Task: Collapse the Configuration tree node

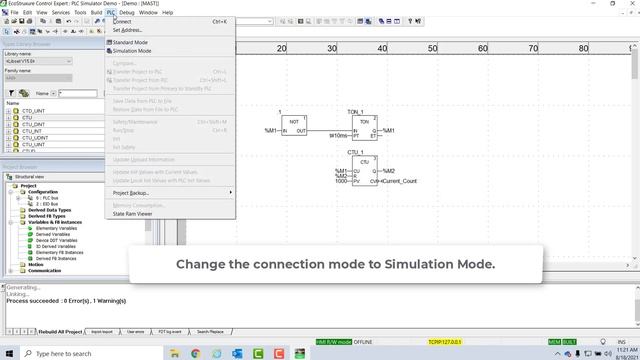Action: [11, 192]
